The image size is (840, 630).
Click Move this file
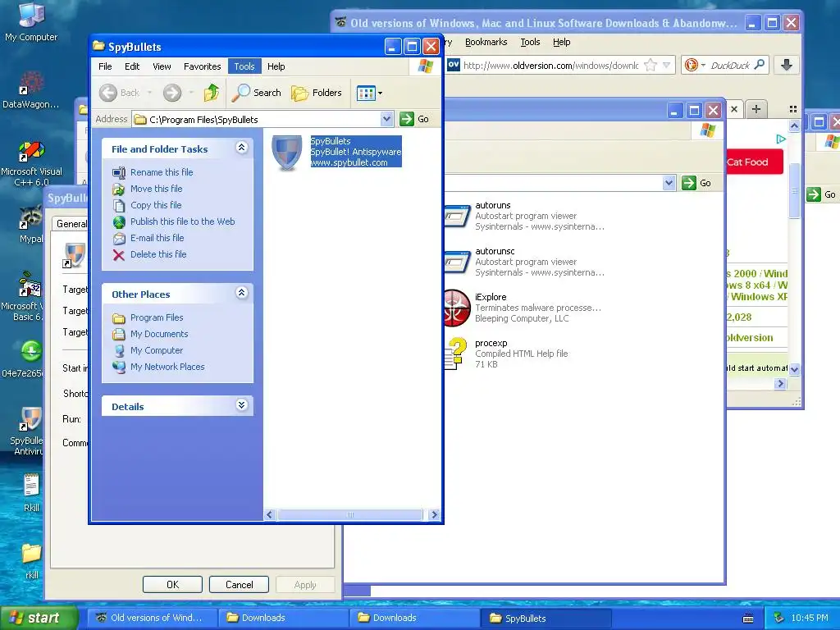[157, 189]
